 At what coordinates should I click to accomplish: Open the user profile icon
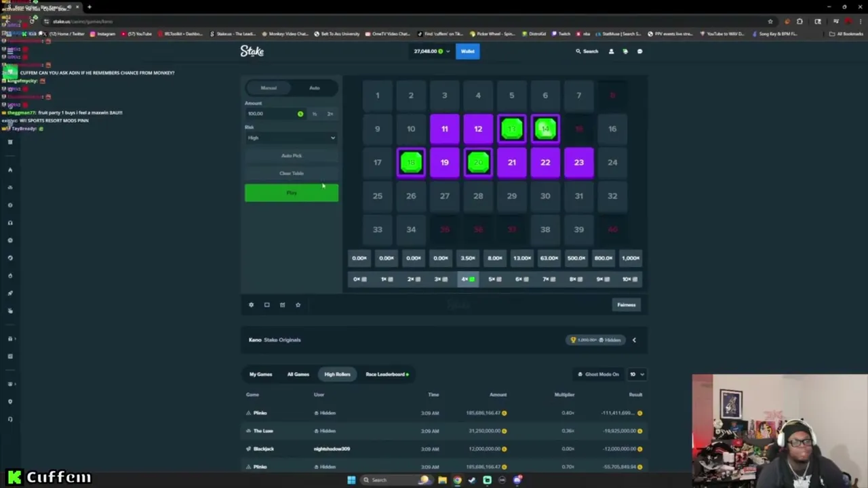[x=611, y=52]
